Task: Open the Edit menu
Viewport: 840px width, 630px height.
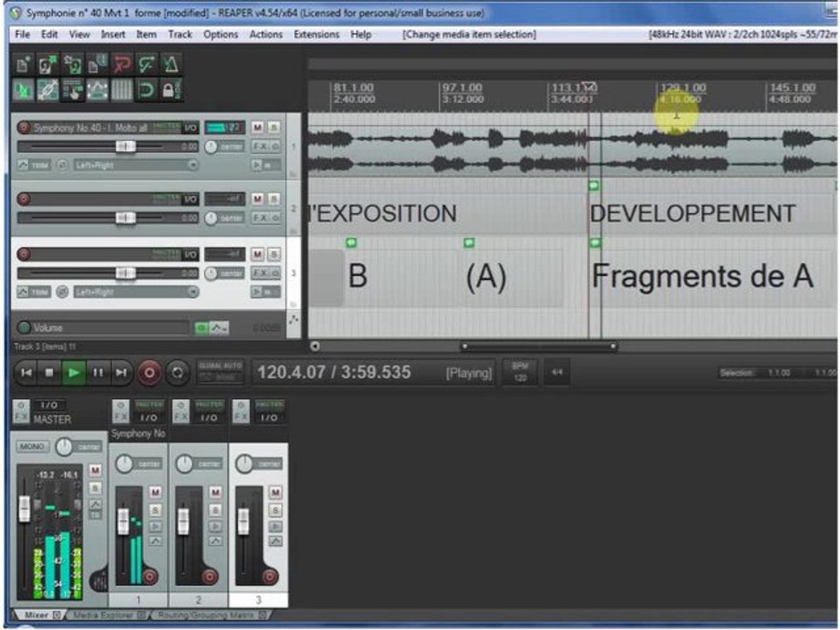Action: pos(49,34)
